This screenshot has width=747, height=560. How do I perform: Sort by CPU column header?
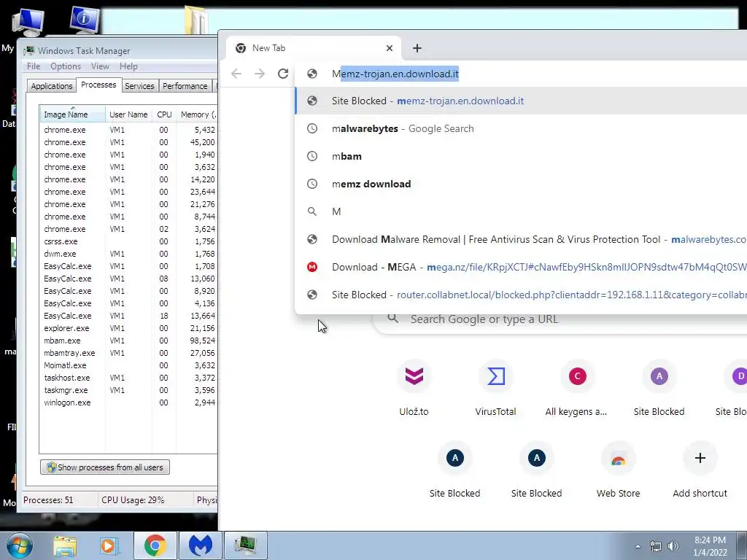164,114
